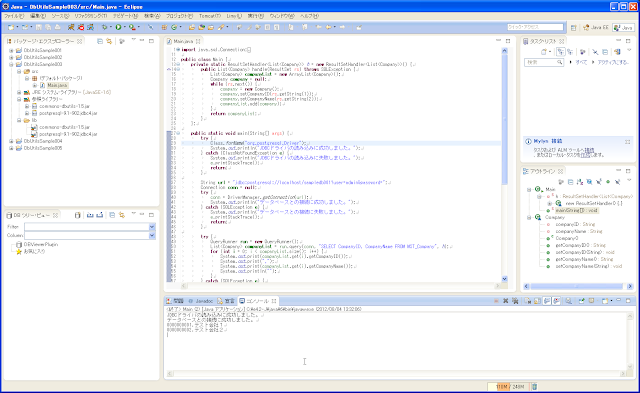The width and height of the screenshot is (640, 393).
Task: Click the heap memory status bar
Action: coord(509,386)
